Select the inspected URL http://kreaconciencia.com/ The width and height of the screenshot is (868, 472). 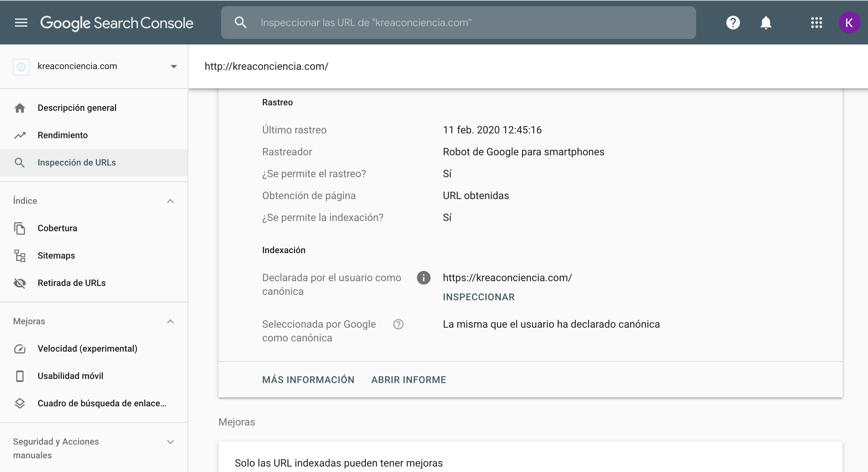coord(266,66)
